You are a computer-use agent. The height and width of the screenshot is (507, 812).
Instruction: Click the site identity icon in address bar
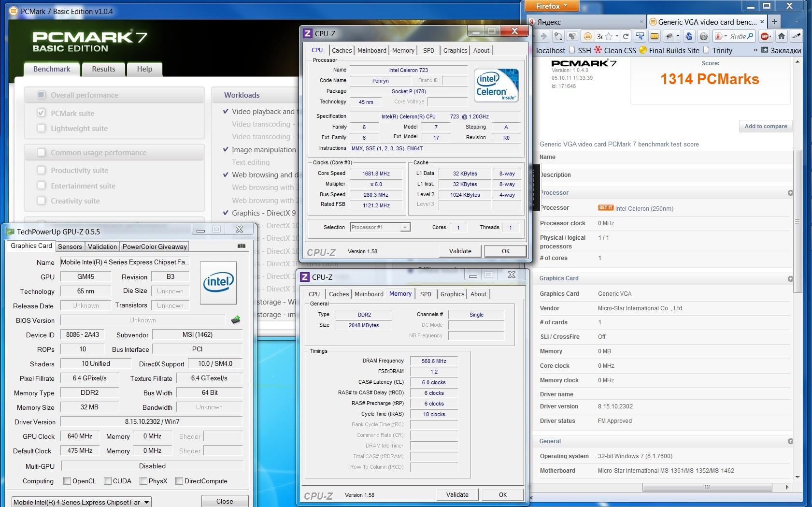click(587, 36)
